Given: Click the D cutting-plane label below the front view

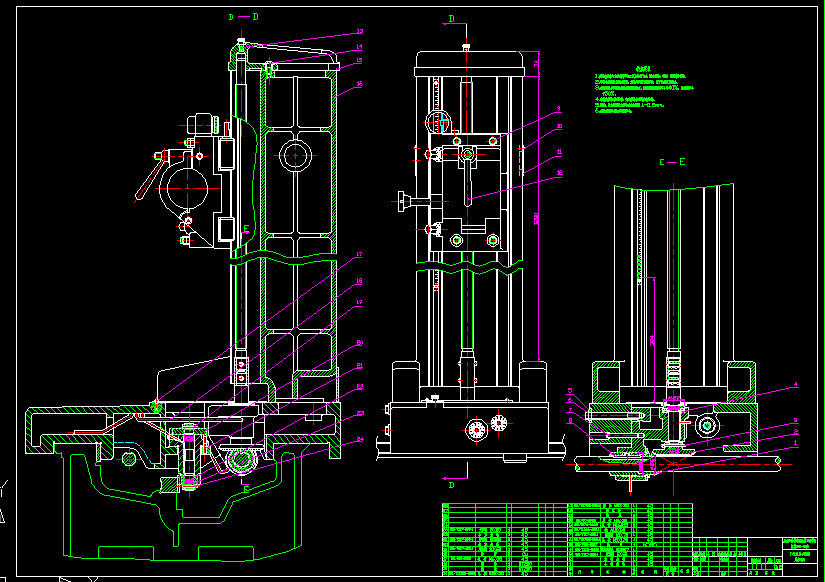Looking at the screenshot, I should pos(451,485).
